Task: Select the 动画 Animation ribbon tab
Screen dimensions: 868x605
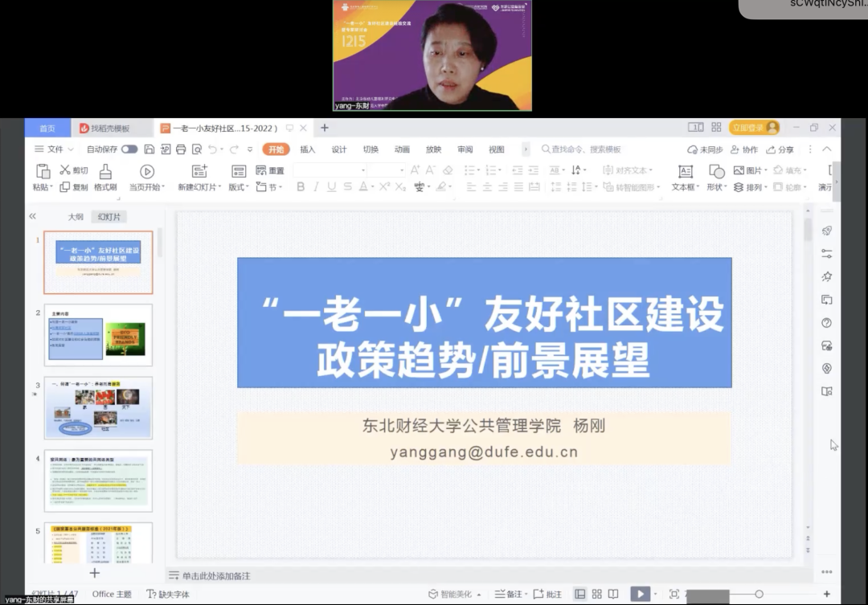Action: 403,149
